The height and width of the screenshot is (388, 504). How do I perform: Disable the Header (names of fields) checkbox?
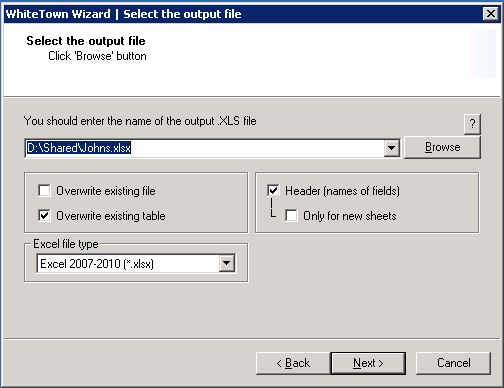273,190
